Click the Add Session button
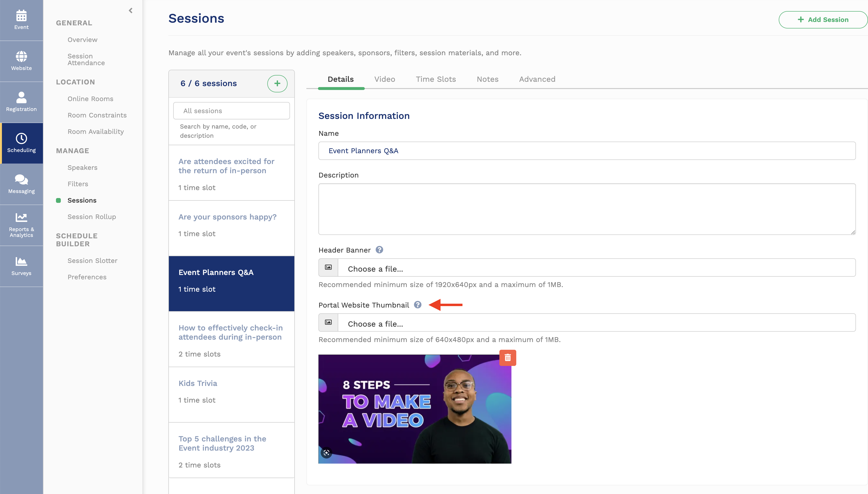 click(x=823, y=20)
